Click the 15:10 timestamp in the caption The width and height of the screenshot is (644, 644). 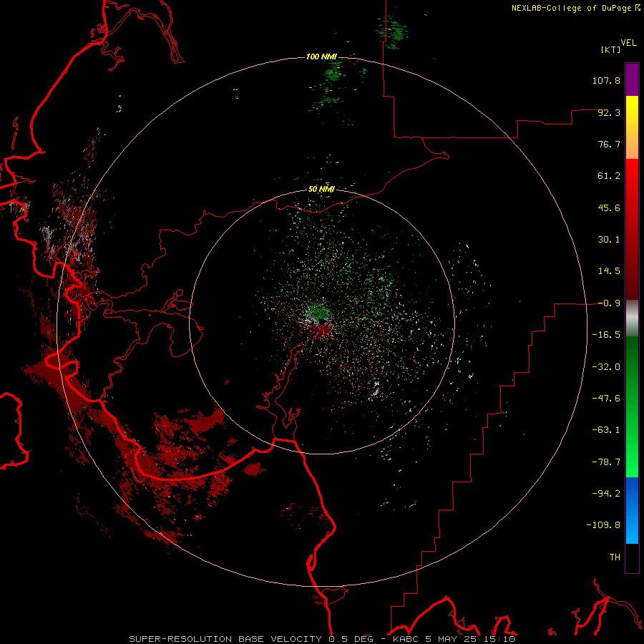pyautogui.click(x=499, y=639)
